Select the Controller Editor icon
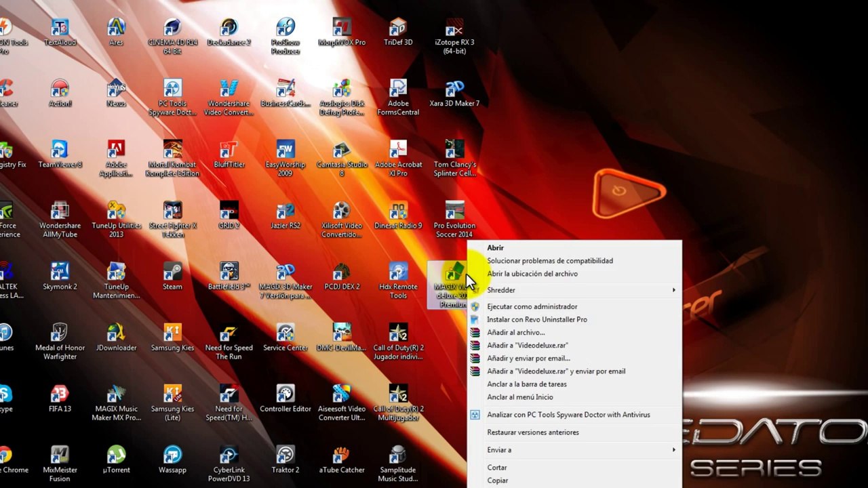The height and width of the screenshot is (488, 868). coord(285,399)
